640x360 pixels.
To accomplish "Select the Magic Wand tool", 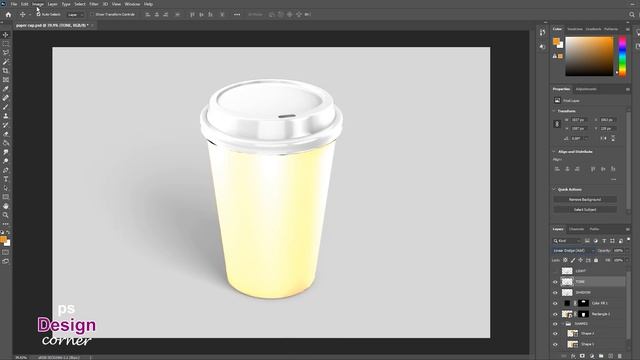I will [x=6, y=62].
